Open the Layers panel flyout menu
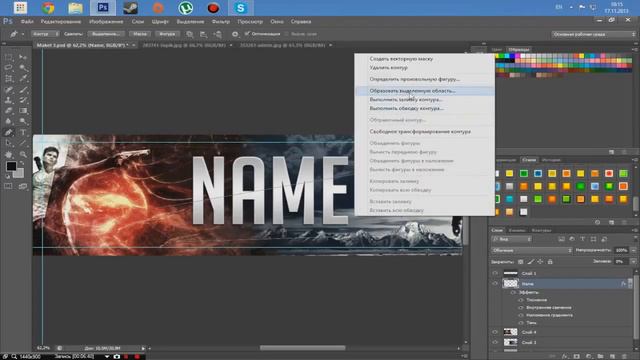Image resolution: width=640 pixels, height=360 pixels. pos(635,230)
